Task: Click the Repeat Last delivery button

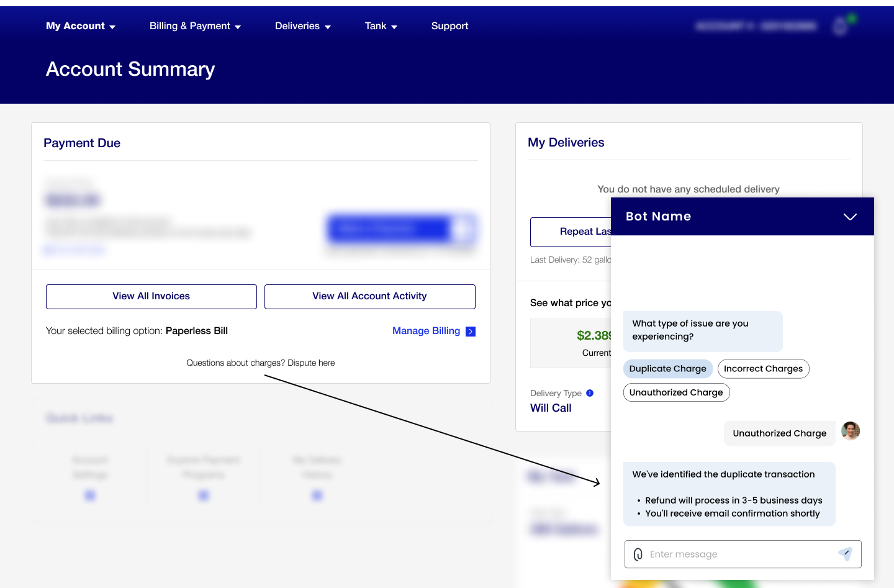Action: click(571, 232)
